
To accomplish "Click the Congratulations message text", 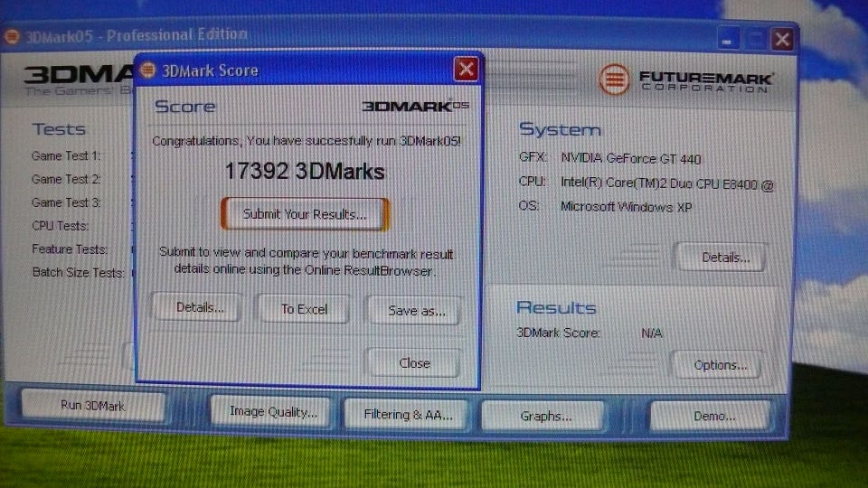I will coord(307,141).
